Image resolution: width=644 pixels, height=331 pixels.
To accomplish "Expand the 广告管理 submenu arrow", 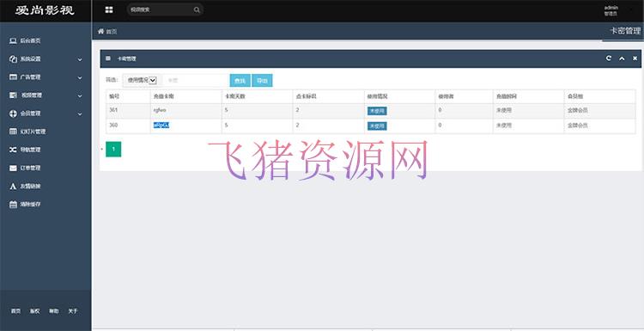I will pos(80,77).
